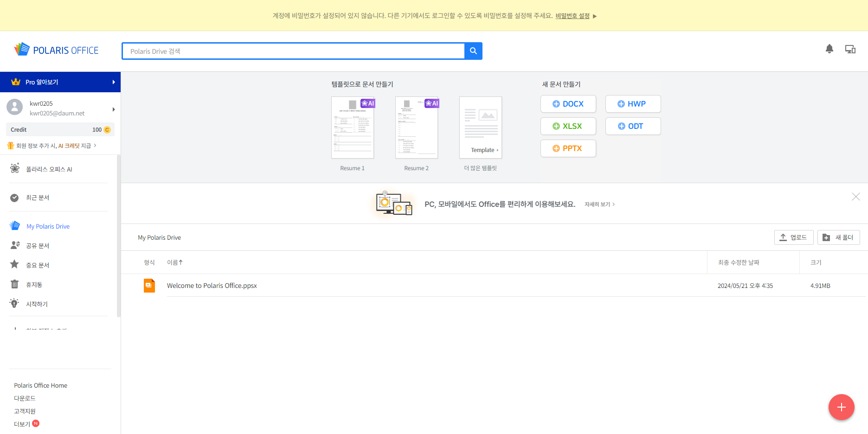The image size is (868, 434).
Task: Click the trash bin icon
Action: point(14,284)
